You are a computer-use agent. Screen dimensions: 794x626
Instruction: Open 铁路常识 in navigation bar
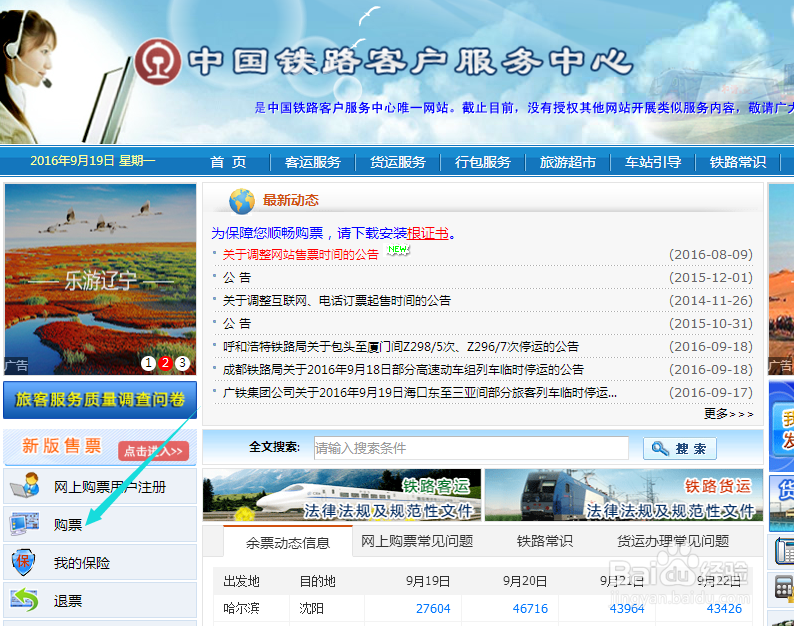click(738, 162)
